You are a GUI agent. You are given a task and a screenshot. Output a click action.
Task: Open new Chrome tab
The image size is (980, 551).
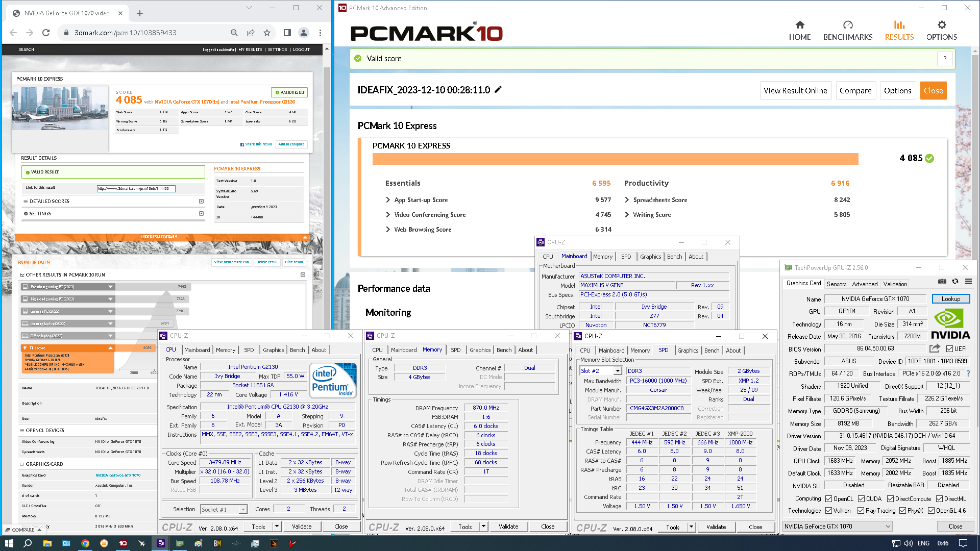pyautogui.click(x=140, y=13)
